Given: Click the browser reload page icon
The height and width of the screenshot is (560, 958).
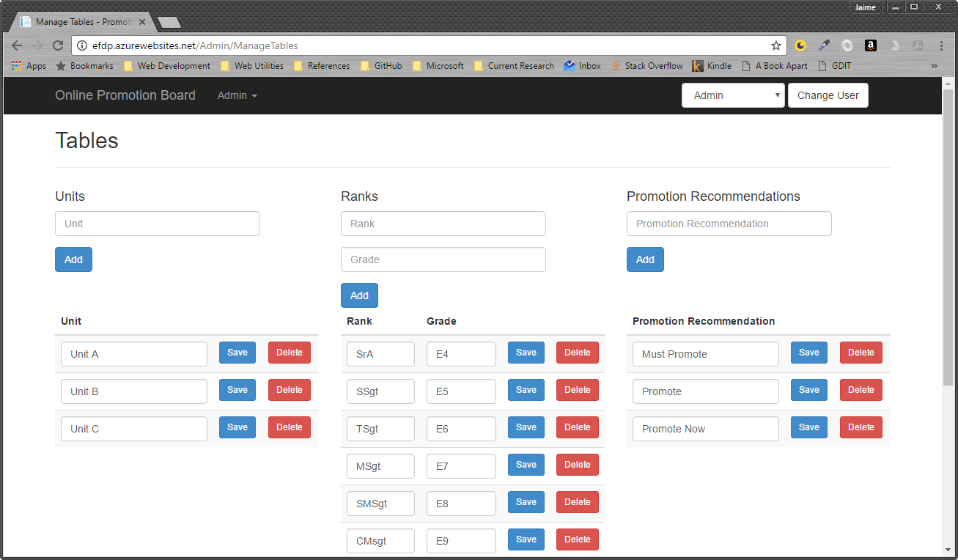Looking at the screenshot, I should (57, 45).
